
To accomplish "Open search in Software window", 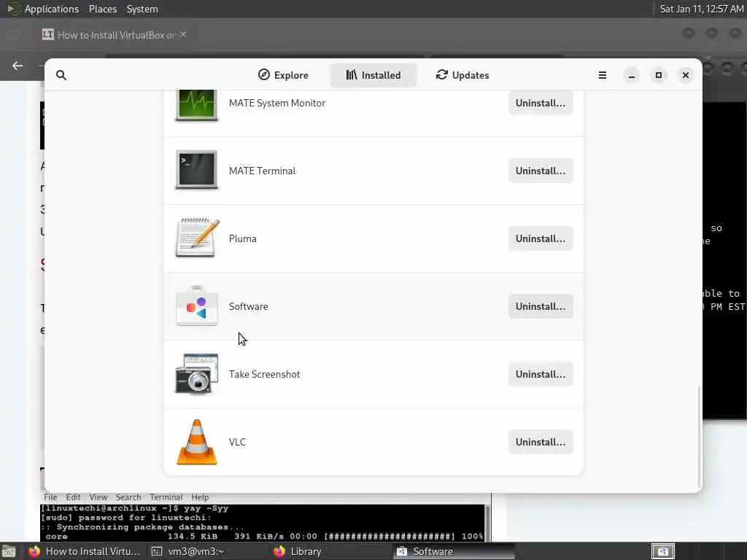I will tap(61, 75).
